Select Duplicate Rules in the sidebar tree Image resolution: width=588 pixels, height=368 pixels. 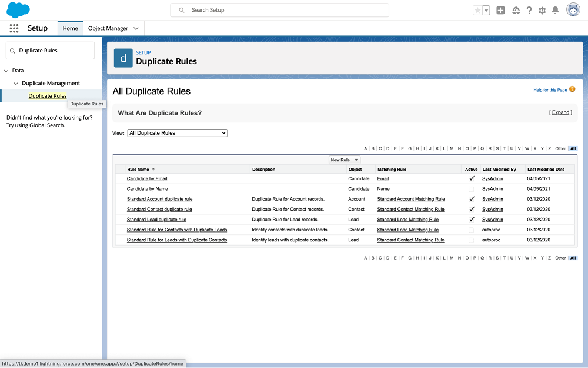(x=48, y=96)
